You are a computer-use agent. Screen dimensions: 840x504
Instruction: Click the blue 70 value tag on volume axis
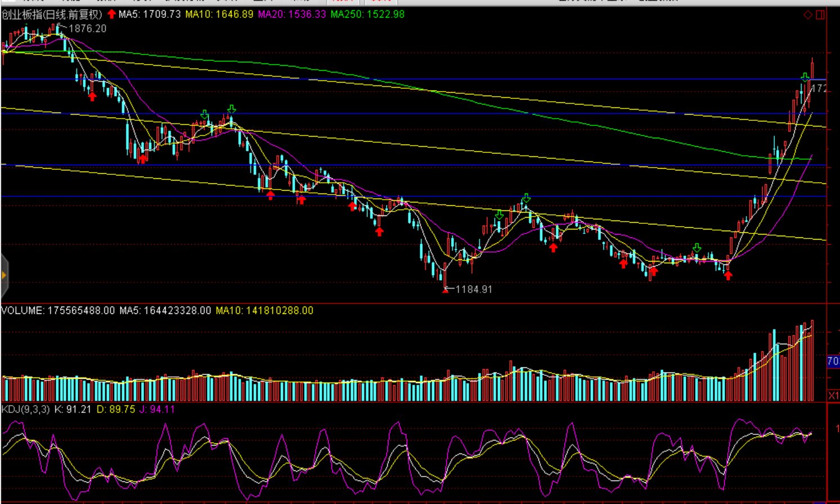(833, 361)
